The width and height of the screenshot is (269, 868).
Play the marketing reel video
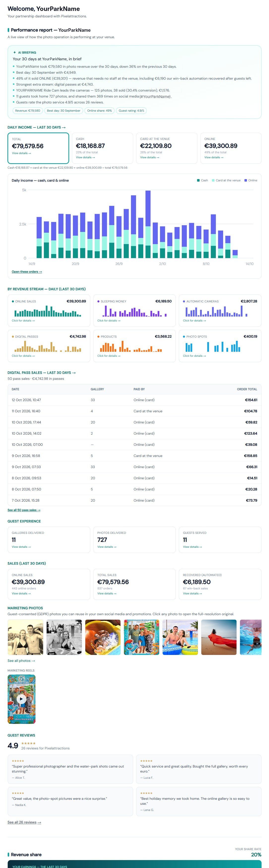[x=22, y=699]
